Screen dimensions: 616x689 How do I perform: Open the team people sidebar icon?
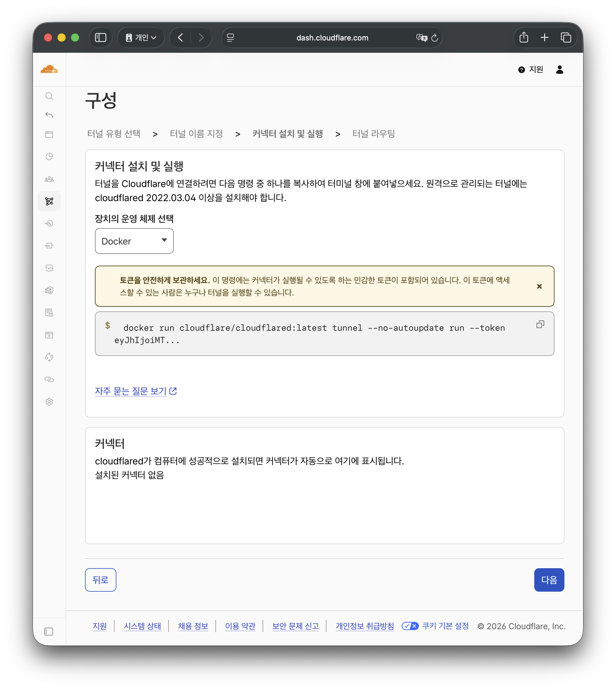(x=49, y=179)
